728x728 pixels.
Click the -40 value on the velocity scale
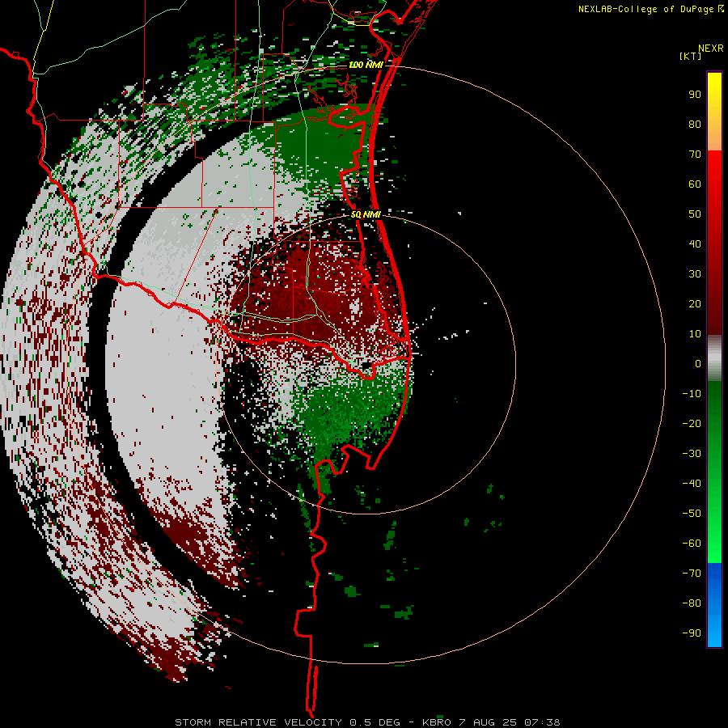point(692,484)
